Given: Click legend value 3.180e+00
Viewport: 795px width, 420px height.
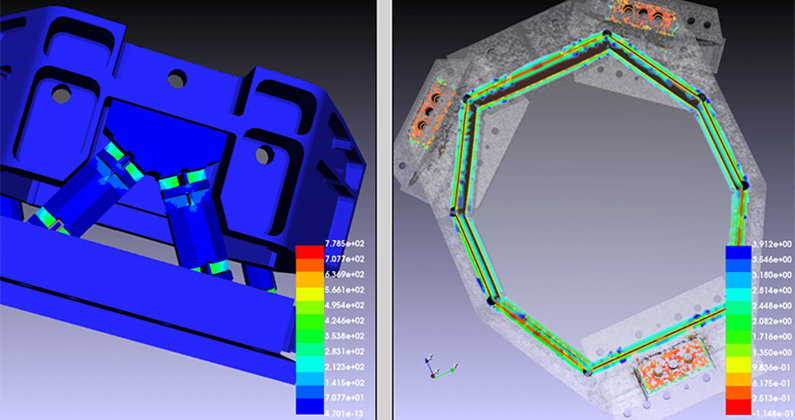Looking at the screenshot, I should pos(773,275).
